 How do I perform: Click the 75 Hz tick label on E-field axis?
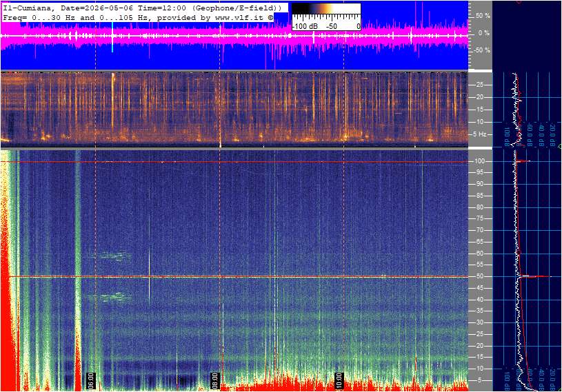pyautogui.click(x=479, y=218)
